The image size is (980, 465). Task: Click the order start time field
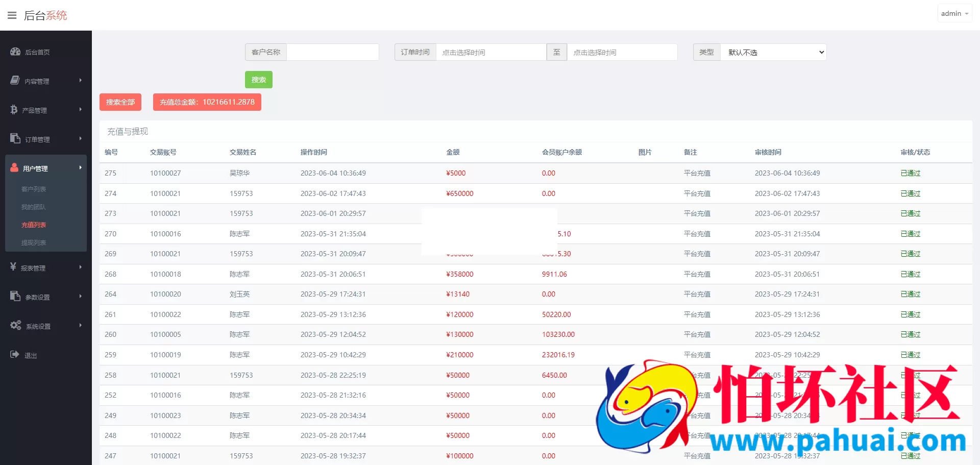point(491,52)
